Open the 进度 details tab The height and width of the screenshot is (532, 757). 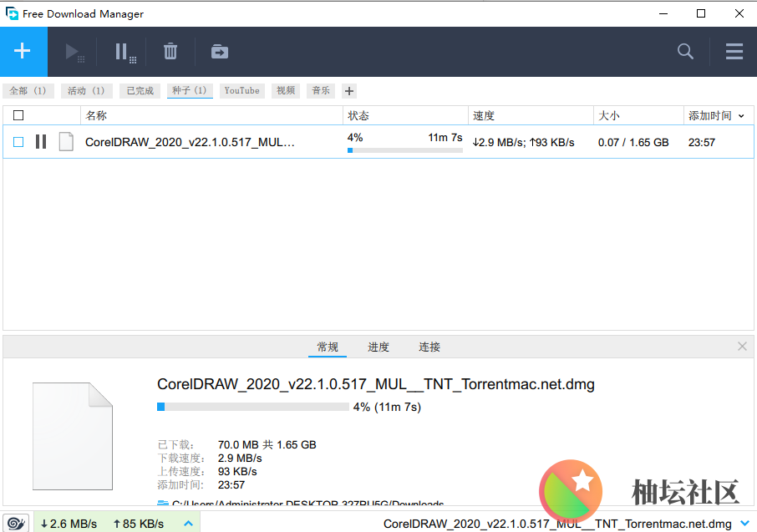378,347
